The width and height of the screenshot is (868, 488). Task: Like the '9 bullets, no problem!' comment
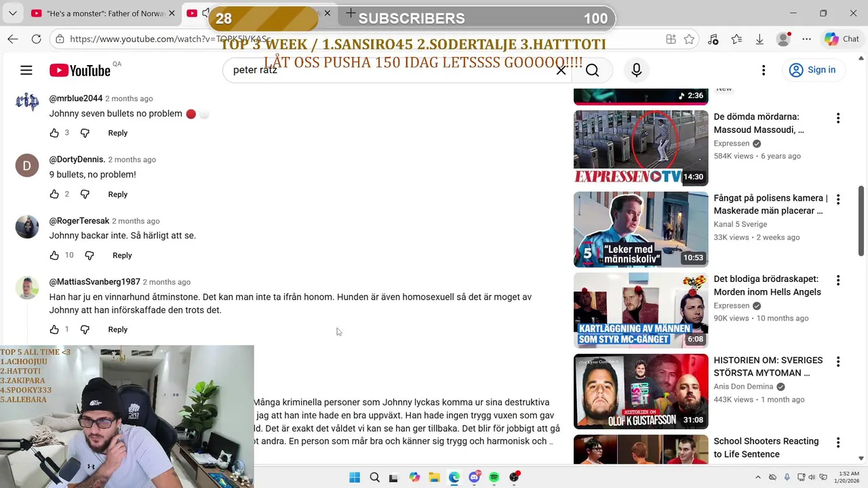(x=54, y=194)
